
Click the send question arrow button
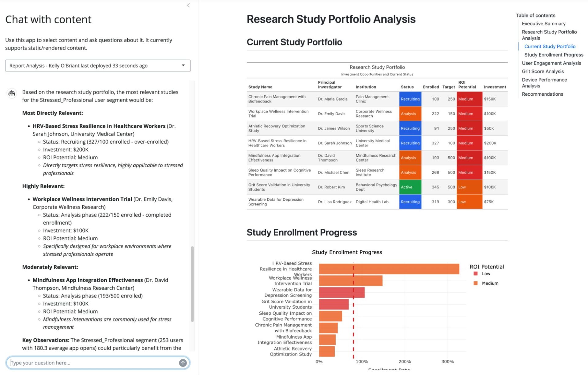(x=183, y=363)
